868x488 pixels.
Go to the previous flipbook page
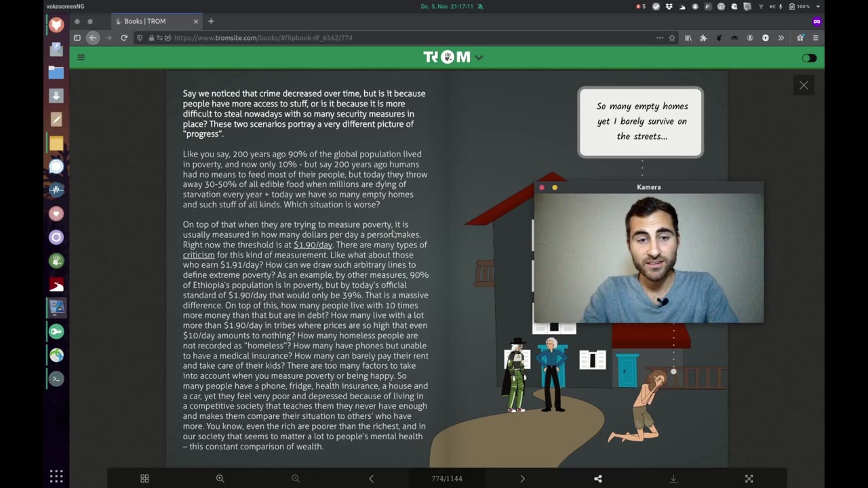pos(371,479)
